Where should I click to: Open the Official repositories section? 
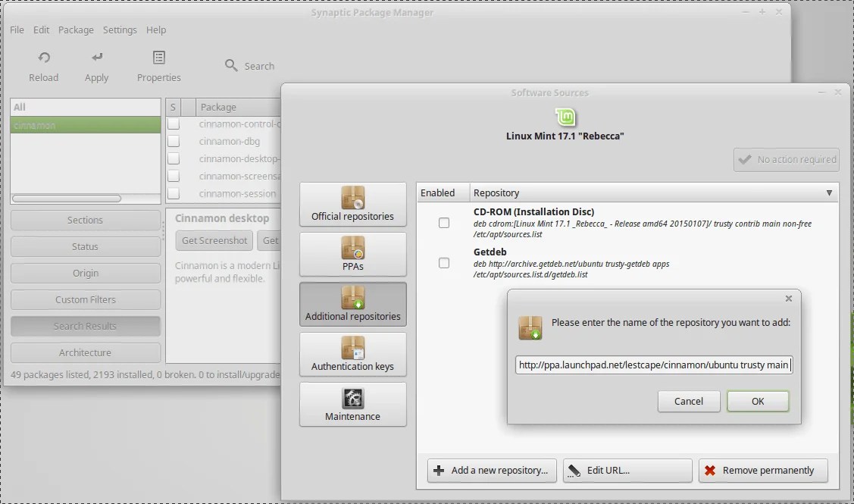[x=352, y=204]
